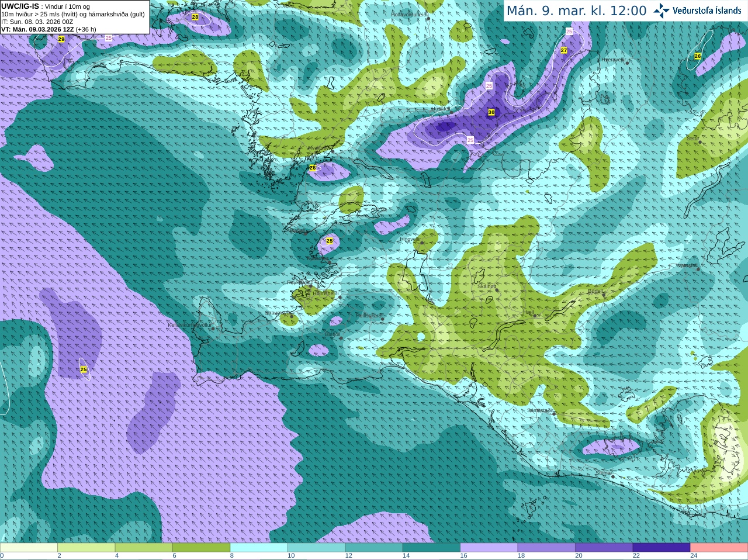Click the gust marker 26 near Hvanneyri
The height and width of the screenshot is (560, 748).
coord(313,168)
